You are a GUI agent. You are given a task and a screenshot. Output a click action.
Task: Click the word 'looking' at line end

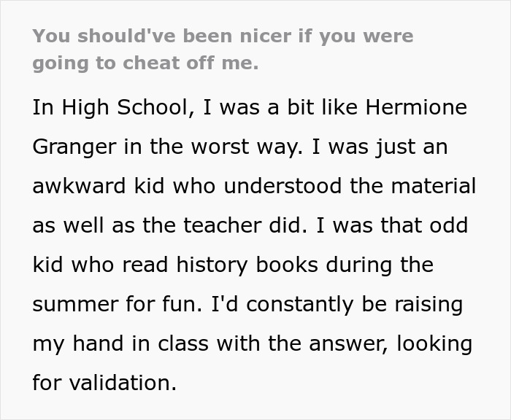pyautogui.click(x=434, y=344)
